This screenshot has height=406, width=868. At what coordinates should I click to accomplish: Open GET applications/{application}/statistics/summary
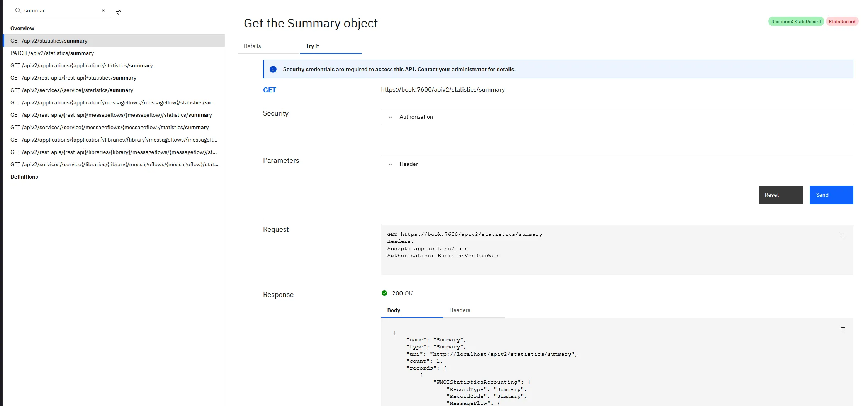point(114,65)
